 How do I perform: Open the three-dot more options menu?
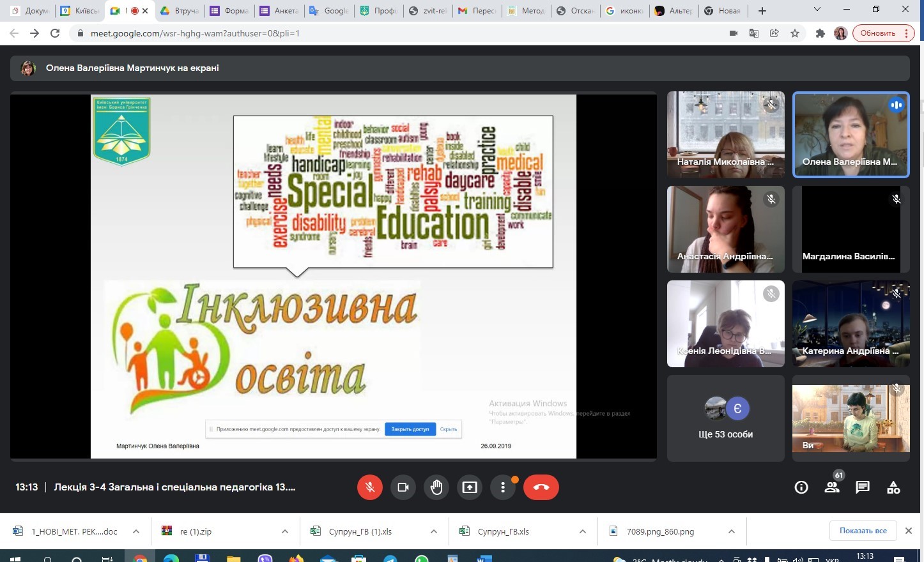(x=503, y=487)
